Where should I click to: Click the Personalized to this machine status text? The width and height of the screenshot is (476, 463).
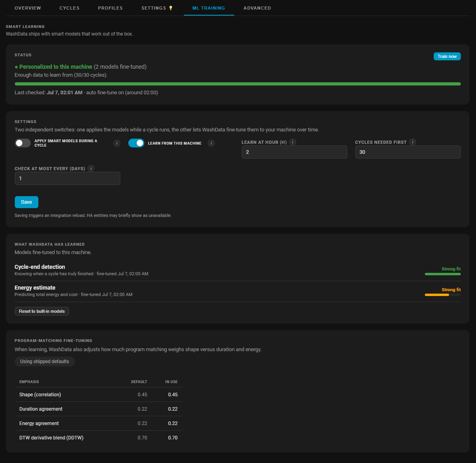(x=56, y=67)
